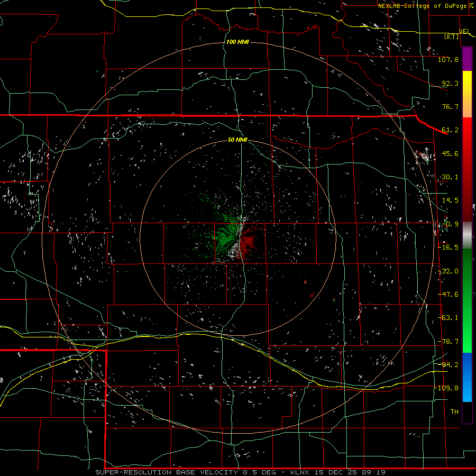Select the 107.8 velocity scale value

tap(448, 59)
